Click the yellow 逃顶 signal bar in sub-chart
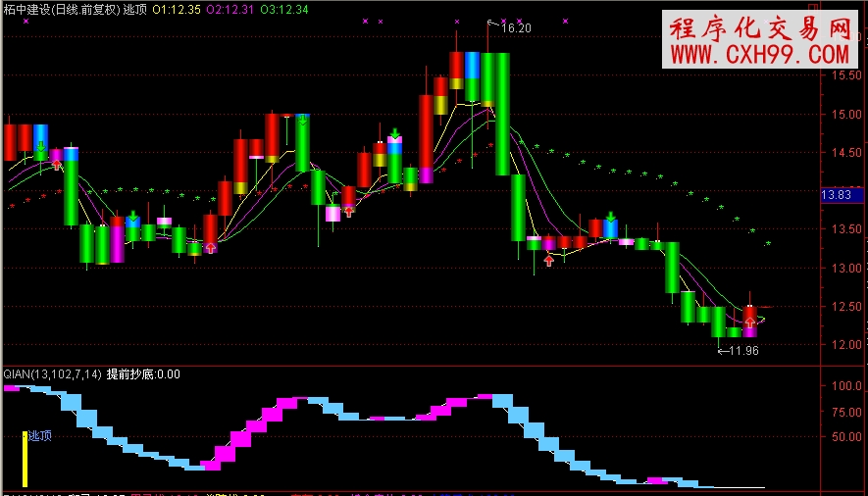868x496 pixels. (x=26, y=459)
